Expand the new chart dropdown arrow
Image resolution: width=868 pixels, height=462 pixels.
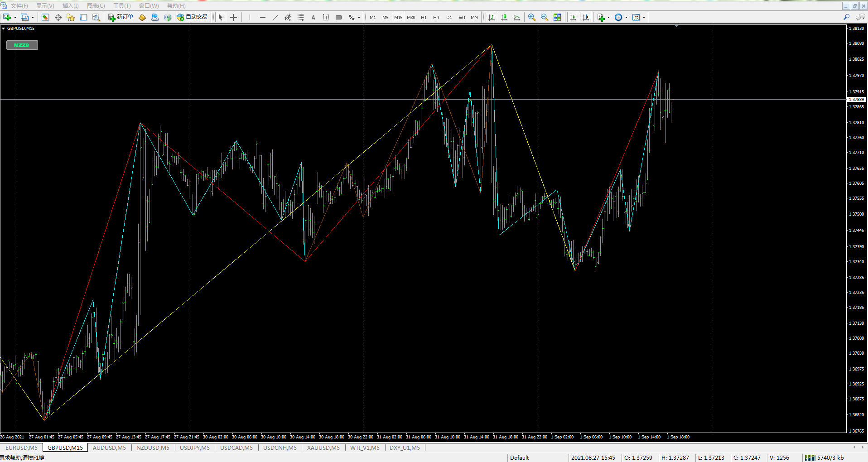[x=15, y=18]
